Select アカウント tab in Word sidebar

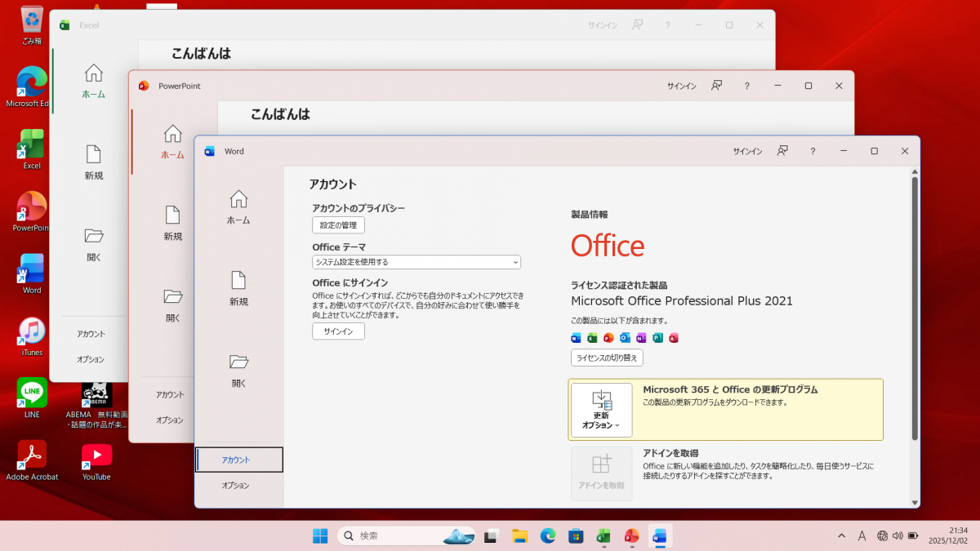(238, 460)
